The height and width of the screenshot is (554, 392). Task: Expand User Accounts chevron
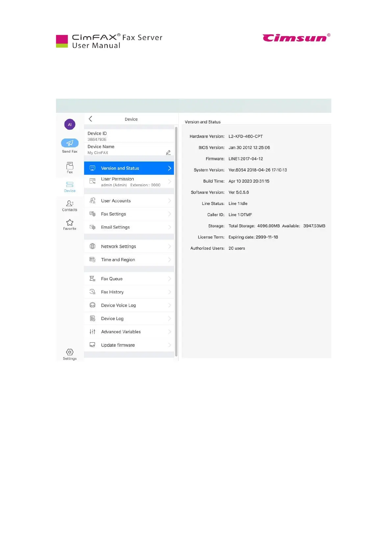(170, 201)
